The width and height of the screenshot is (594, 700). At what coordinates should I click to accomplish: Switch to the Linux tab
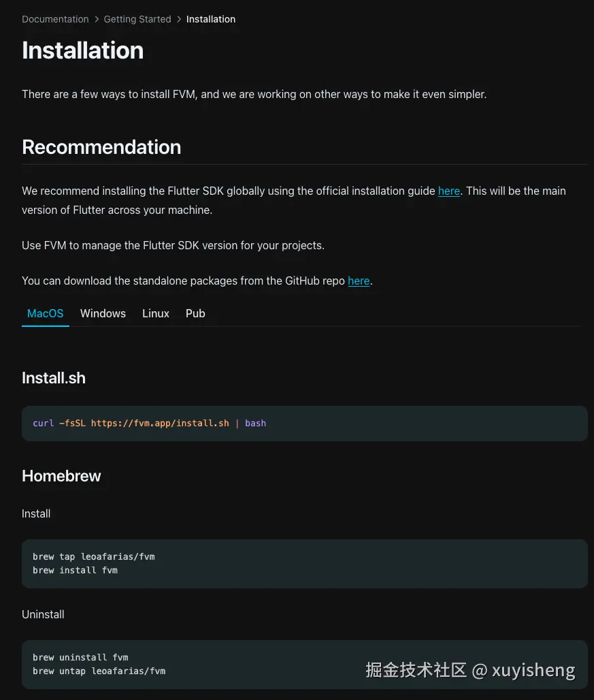[156, 313]
